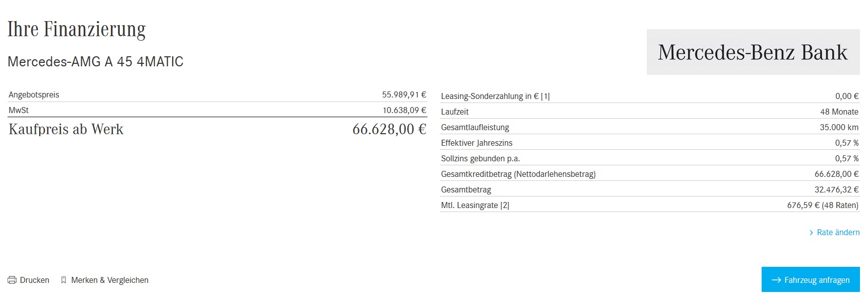Screen dimensions: 868x299
Task: Click the Mercedes-Benz Bank logo
Action: 753,52
